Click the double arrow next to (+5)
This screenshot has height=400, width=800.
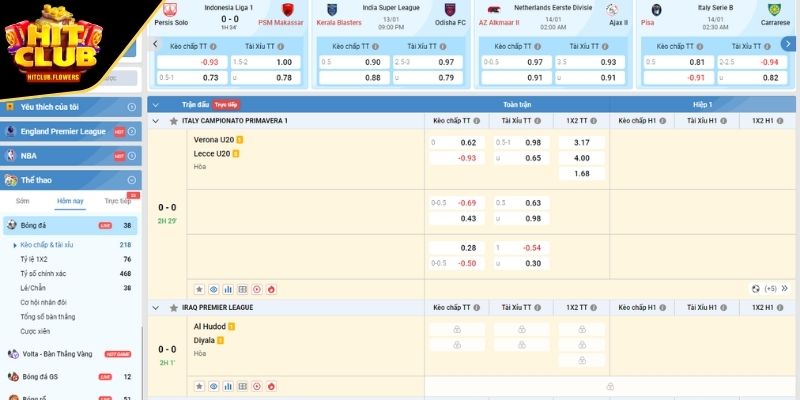pyautogui.click(x=786, y=289)
